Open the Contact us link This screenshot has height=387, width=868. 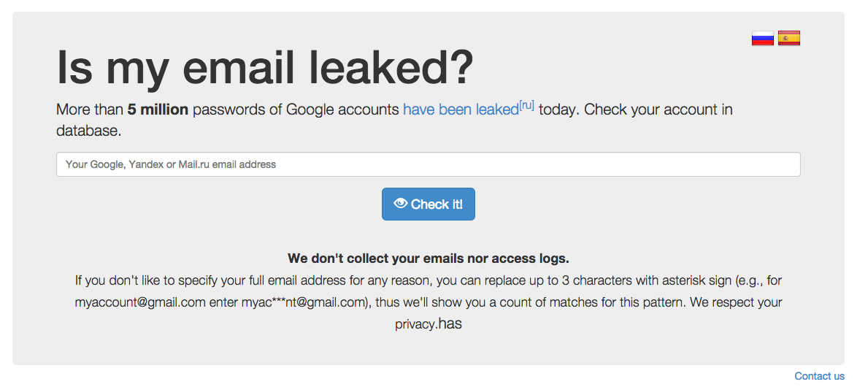[819, 377]
